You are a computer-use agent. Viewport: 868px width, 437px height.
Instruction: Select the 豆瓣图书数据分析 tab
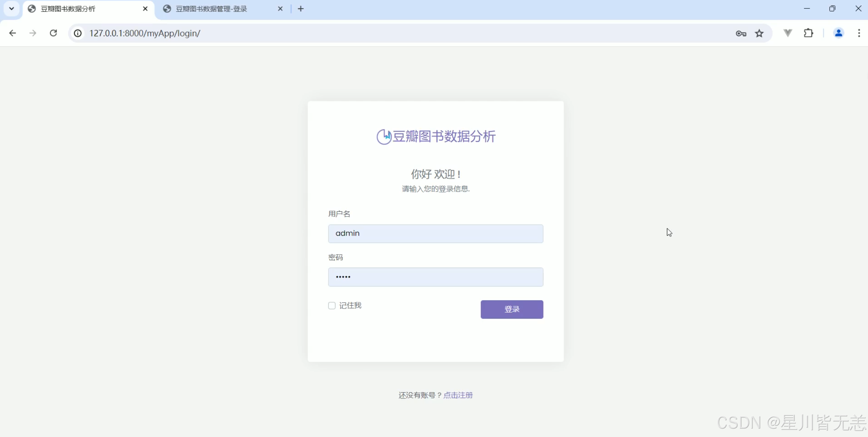click(x=68, y=9)
